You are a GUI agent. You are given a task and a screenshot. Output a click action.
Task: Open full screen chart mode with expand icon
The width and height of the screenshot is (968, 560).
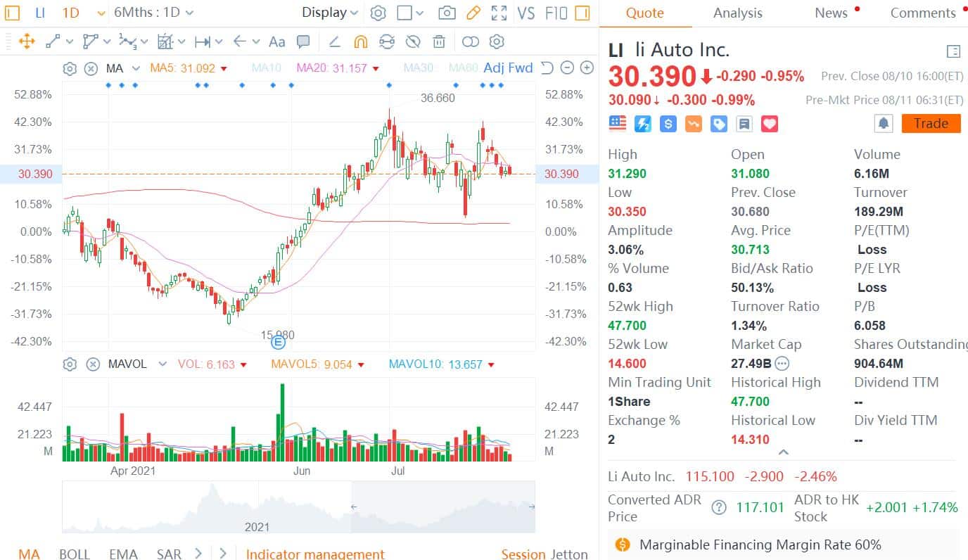tap(497, 12)
